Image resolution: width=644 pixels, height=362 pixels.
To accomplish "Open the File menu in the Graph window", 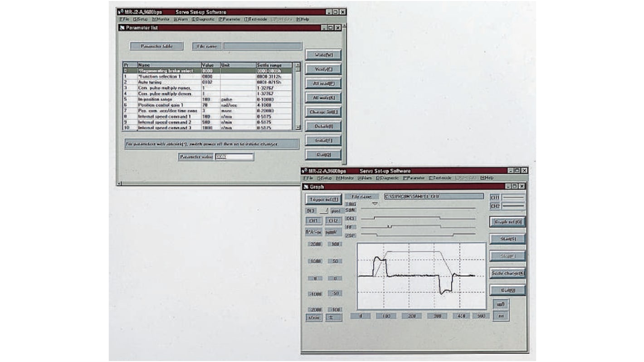I will (308, 178).
